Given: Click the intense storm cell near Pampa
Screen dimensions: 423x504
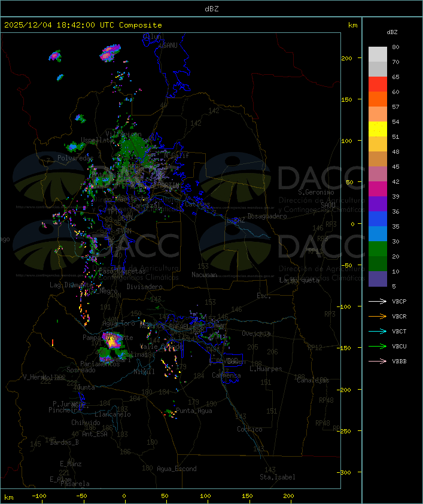Looking at the screenshot, I should [112, 341].
